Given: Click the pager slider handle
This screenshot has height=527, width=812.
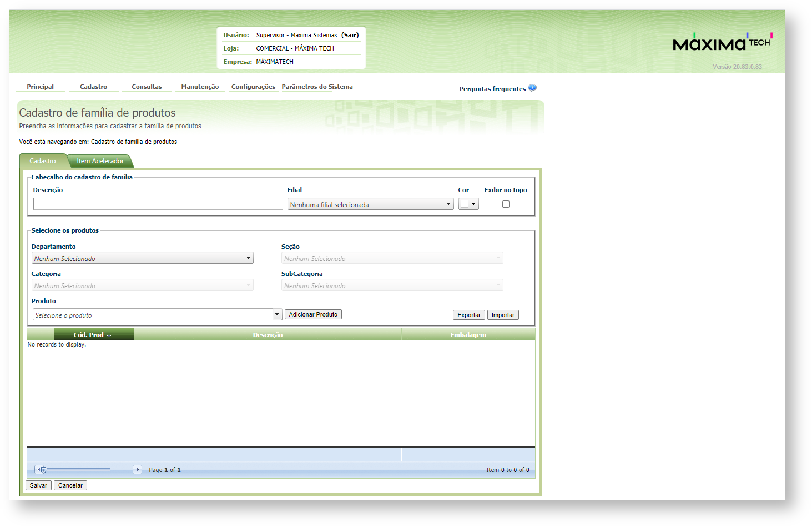Looking at the screenshot, I should coord(43,470).
